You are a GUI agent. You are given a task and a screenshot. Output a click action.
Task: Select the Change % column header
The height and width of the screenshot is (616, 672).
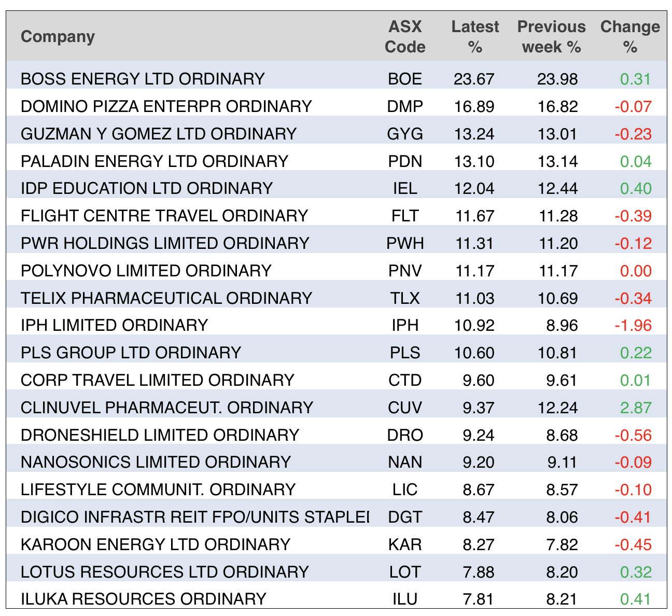(630, 37)
